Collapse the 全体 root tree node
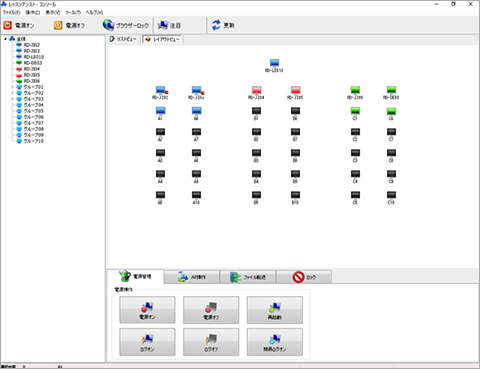The width and height of the screenshot is (480, 369). click(6, 39)
